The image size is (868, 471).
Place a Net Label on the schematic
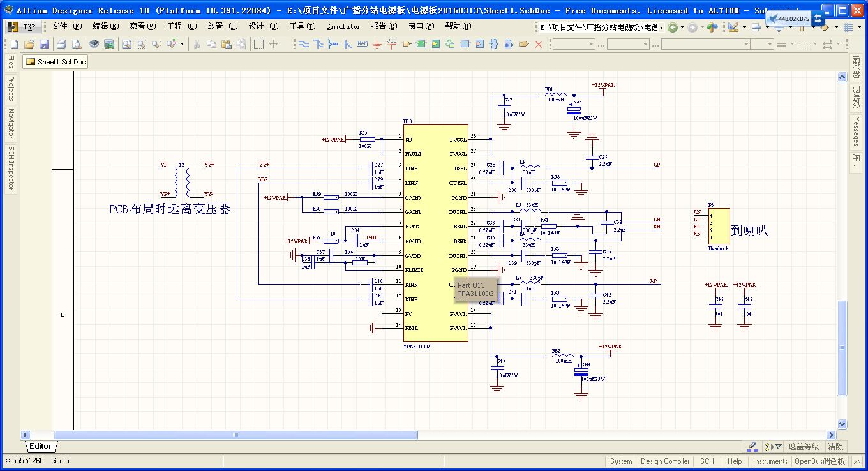coord(362,44)
